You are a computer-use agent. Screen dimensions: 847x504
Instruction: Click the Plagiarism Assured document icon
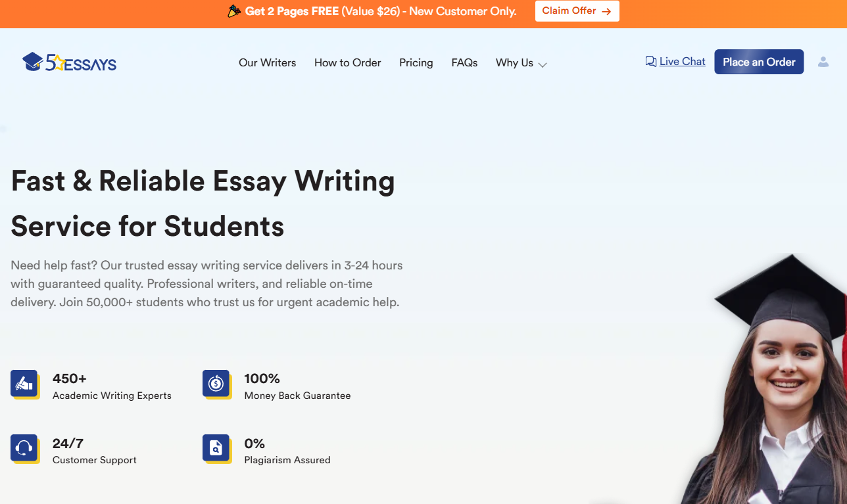pyautogui.click(x=216, y=448)
